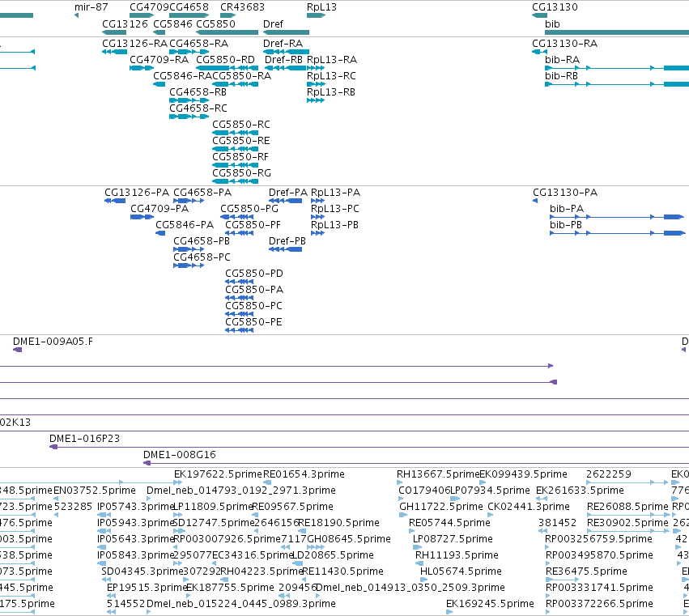689x616 pixels.
Task: Click the CG13126-PA protein label
Action: click(137, 193)
